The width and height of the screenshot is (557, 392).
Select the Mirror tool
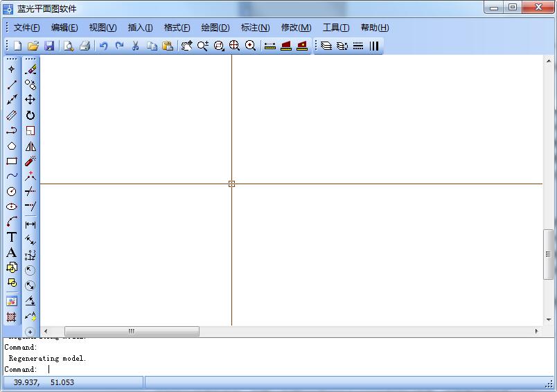pos(30,146)
